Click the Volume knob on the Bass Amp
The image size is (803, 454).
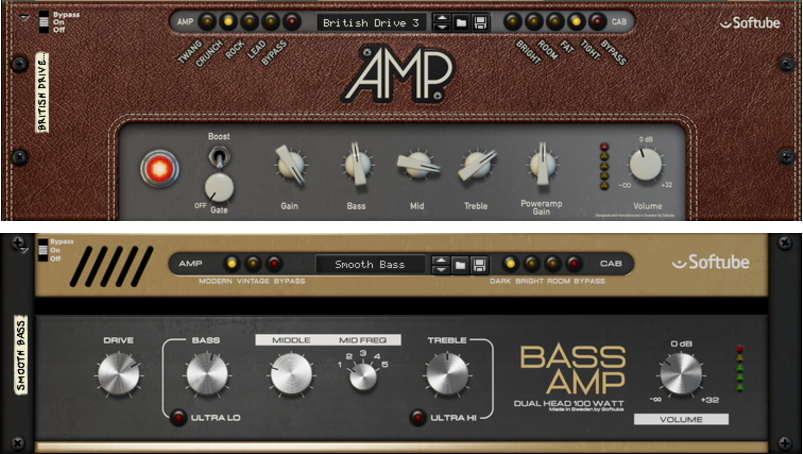[681, 375]
